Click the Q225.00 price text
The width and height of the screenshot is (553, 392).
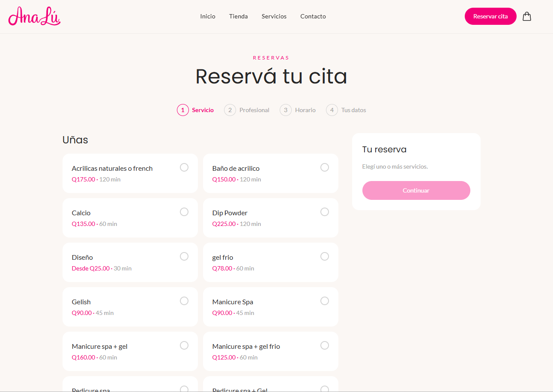pos(224,224)
